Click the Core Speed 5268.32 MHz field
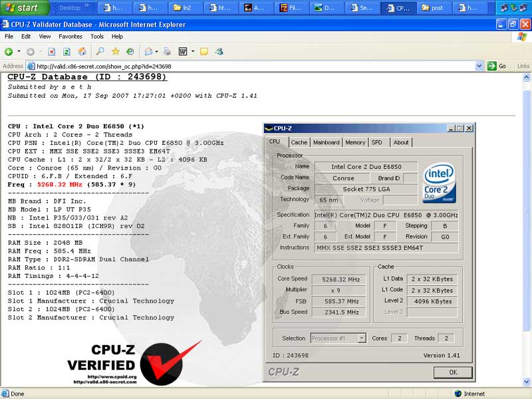The height and width of the screenshot is (399, 532). click(x=339, y=279)
